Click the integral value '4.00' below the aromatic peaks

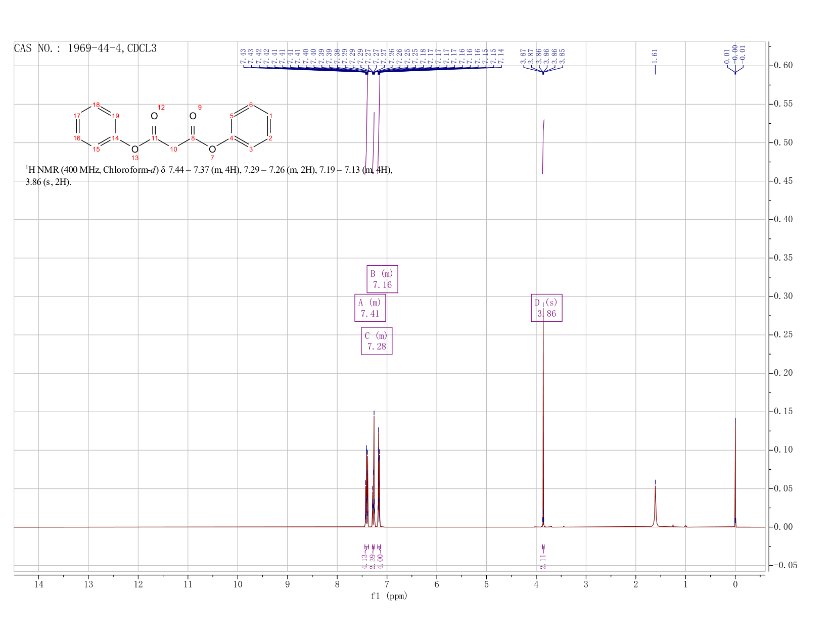[381, 561]
